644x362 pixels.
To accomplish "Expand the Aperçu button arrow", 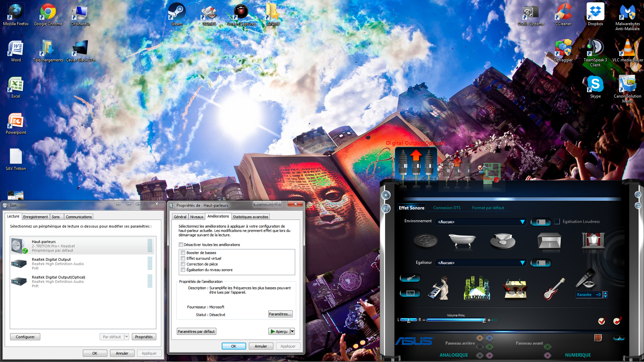I will 292,331.
